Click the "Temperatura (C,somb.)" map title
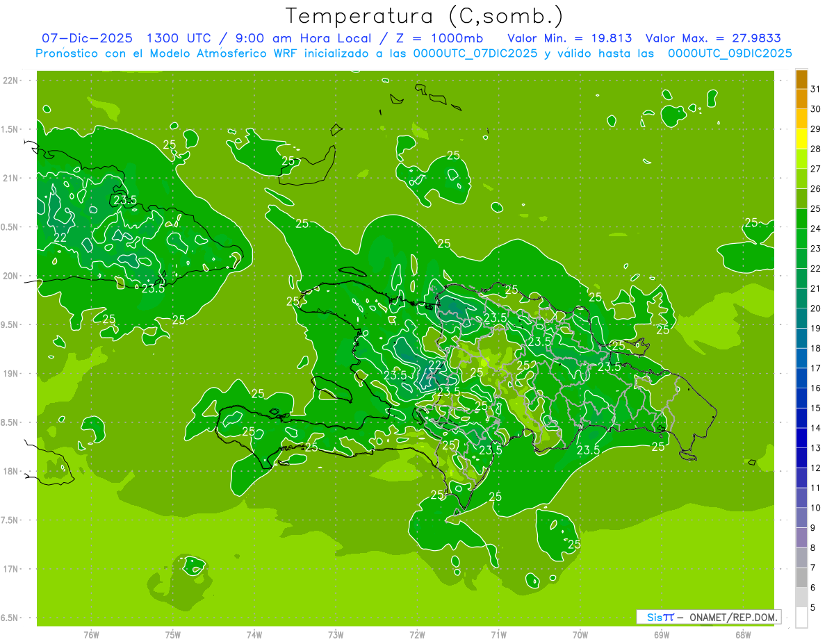This screenshot has width=834, height=644. (423, 16)
